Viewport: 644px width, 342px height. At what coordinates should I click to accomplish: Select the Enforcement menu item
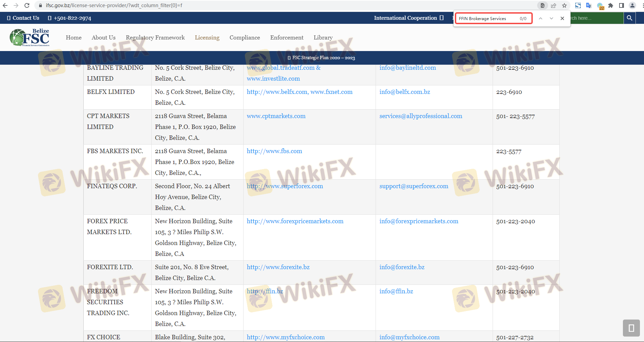(287, 37)
